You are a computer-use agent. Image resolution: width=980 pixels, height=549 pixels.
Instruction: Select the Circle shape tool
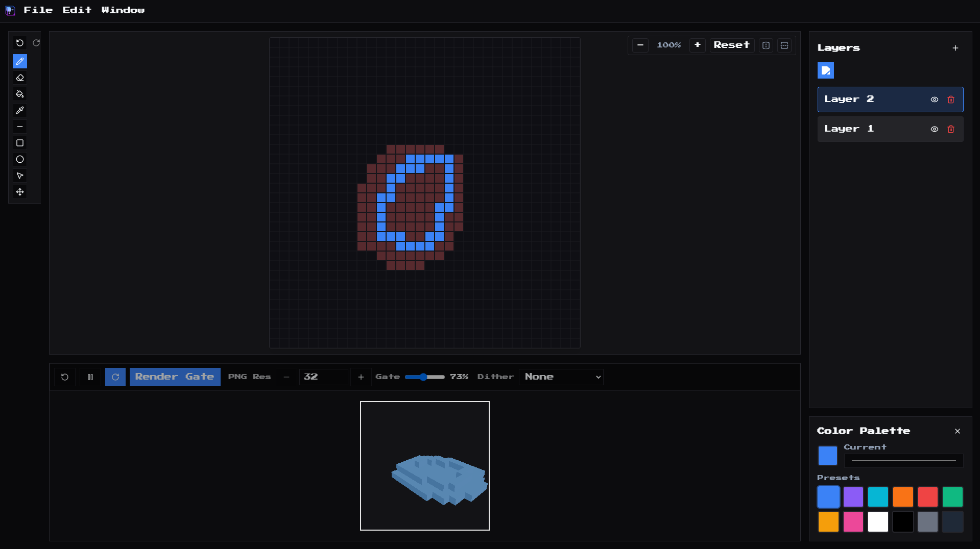click(20, 159)
